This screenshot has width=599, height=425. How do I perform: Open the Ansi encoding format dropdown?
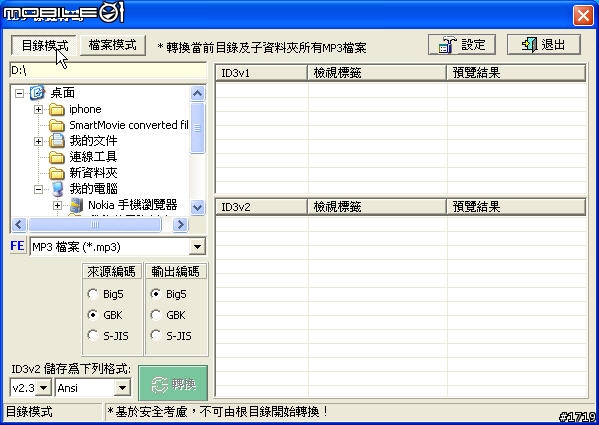tap(122, 388)
